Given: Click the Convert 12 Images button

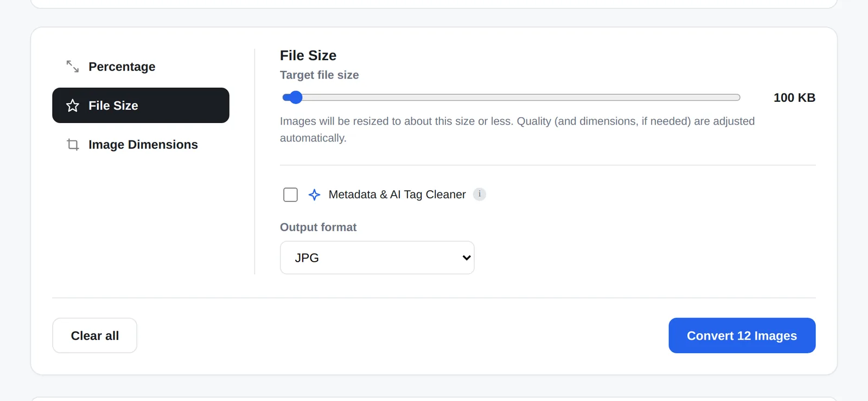Looking at the screenshot, I should point(742,335).
